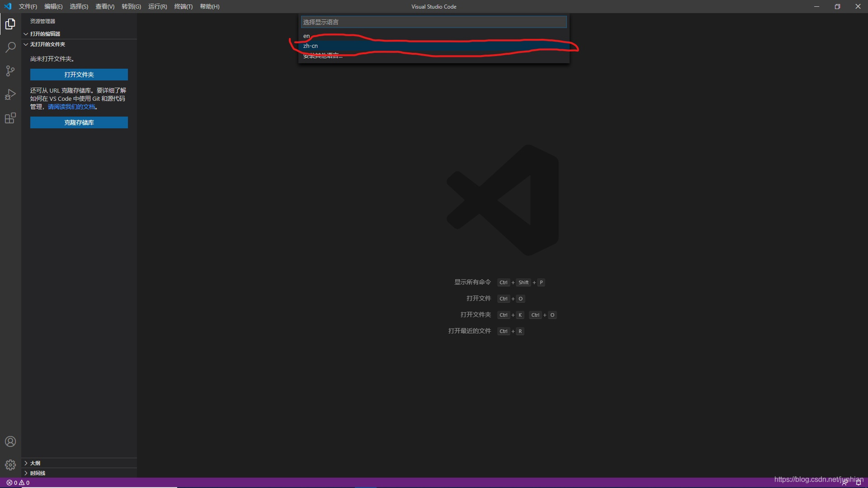Restore down the Visual Studio Code window
Image resolution: width=868 pixels, height=488 pixels.
pos(837,6)
